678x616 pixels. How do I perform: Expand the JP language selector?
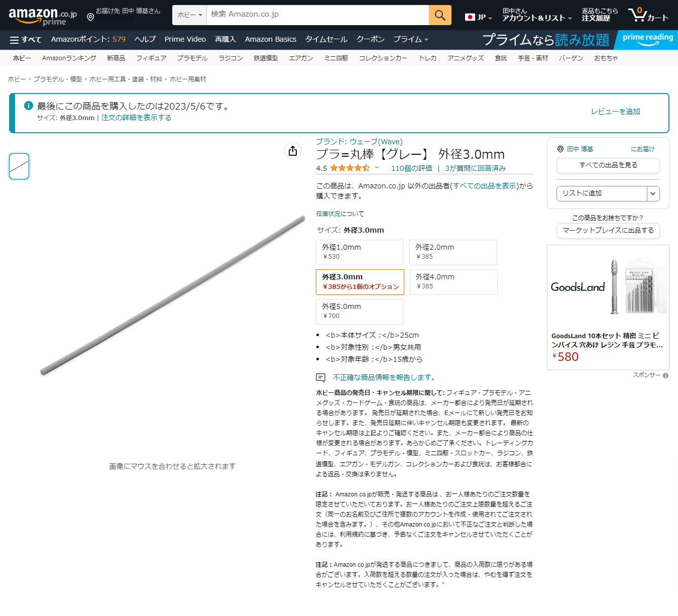[478, 17]
